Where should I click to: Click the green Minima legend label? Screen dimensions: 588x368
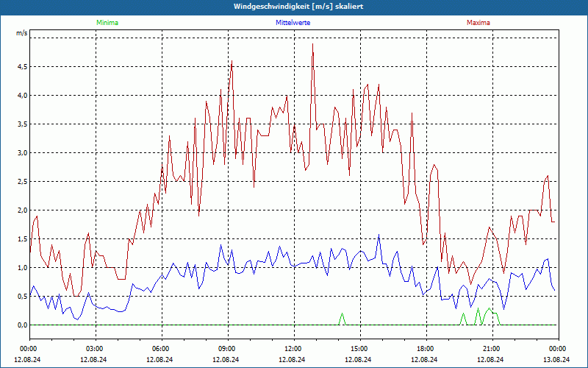pos(107,23)
